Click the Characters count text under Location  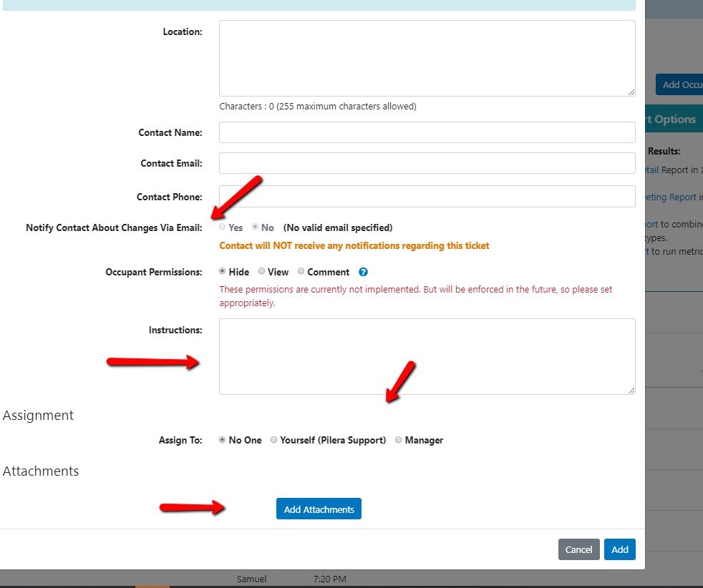[318, 107]
